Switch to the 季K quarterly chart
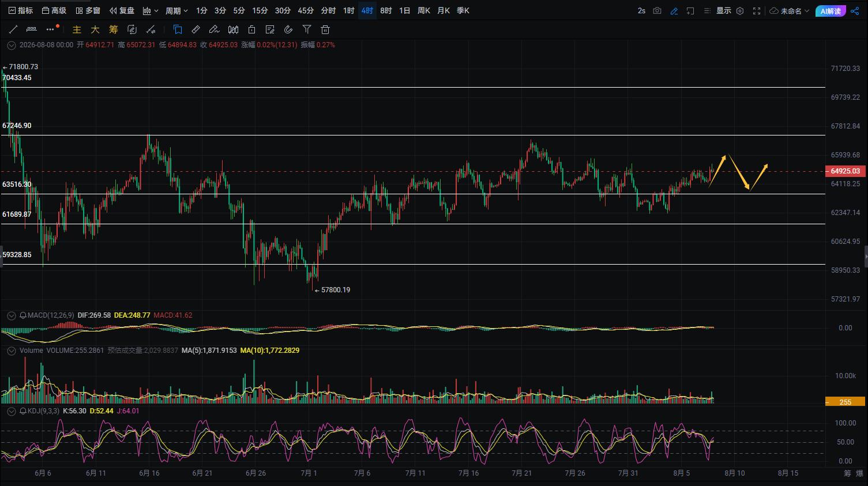Image resolution: width=868 pixels, height=486 pixels. coord(463,10)
